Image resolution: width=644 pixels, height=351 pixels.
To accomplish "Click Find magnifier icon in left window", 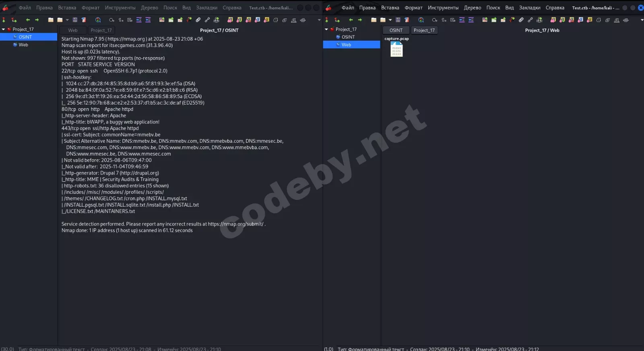I will coord(98,20).
